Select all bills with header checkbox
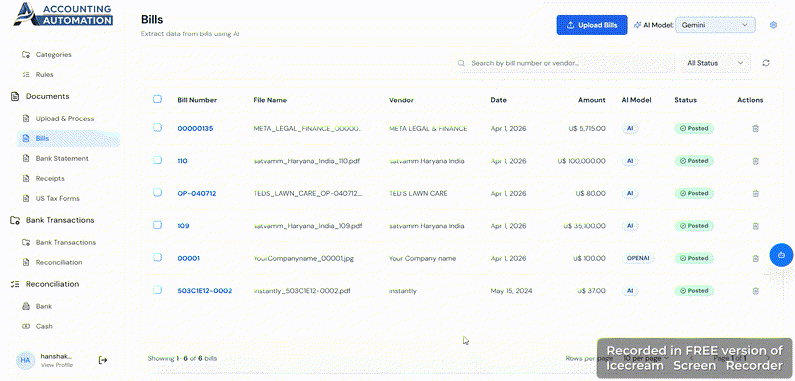 157,99
